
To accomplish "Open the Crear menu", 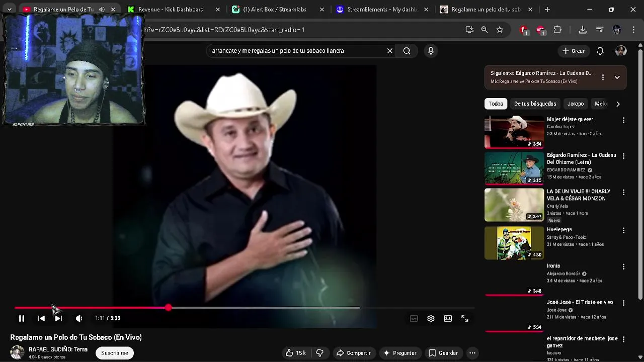I will tap(574, 51).
